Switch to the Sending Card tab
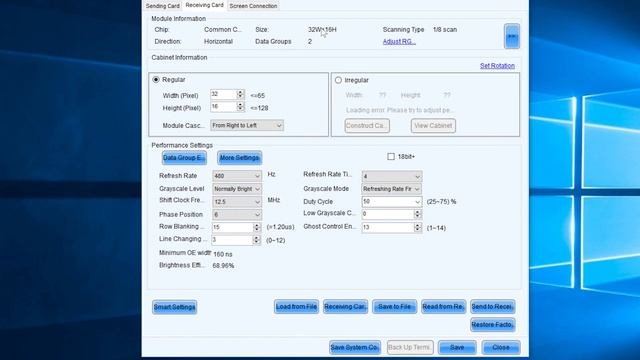 (x=162, y=6)
